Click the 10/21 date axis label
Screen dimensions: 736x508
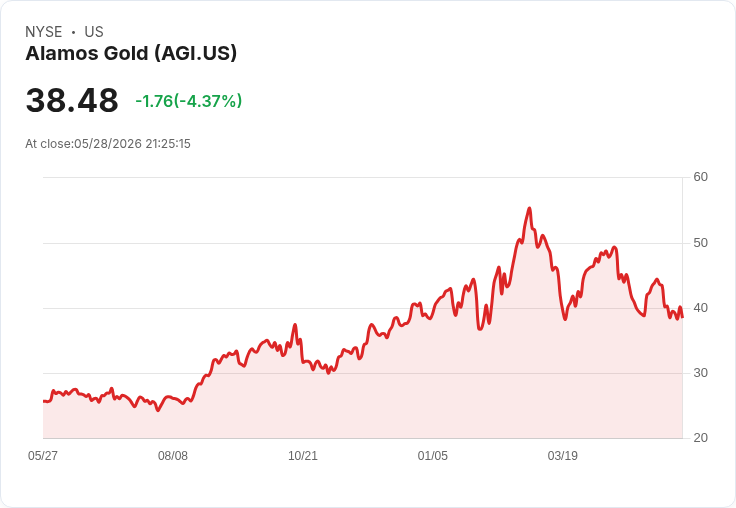(303, 455)
